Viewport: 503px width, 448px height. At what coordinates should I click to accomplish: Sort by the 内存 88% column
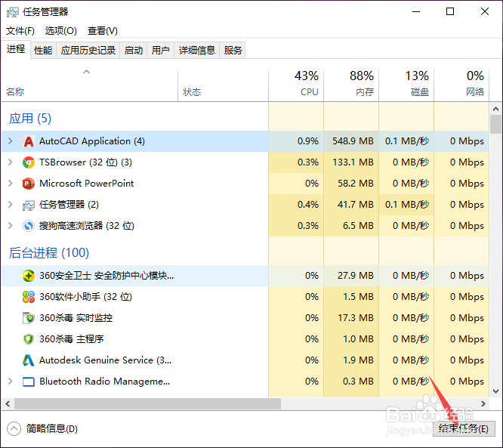click(351, 85)
